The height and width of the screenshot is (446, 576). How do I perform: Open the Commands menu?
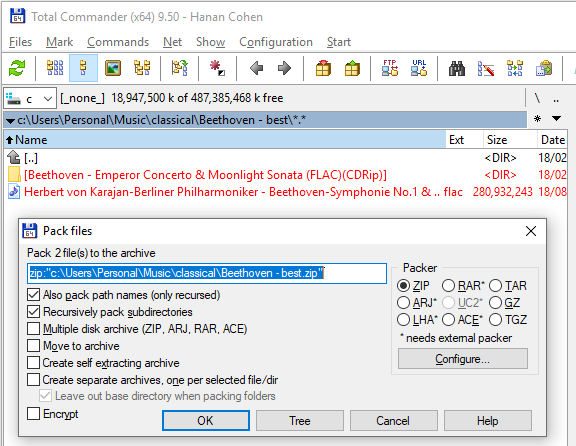(118, 42)
